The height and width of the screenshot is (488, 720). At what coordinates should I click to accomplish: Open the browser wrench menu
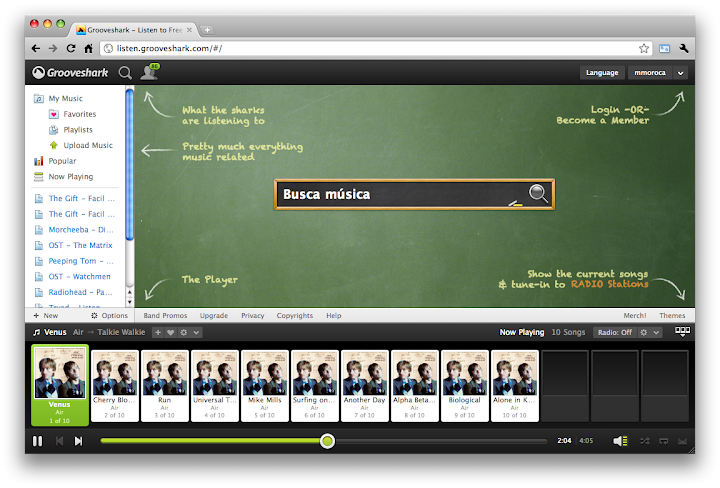684,48
